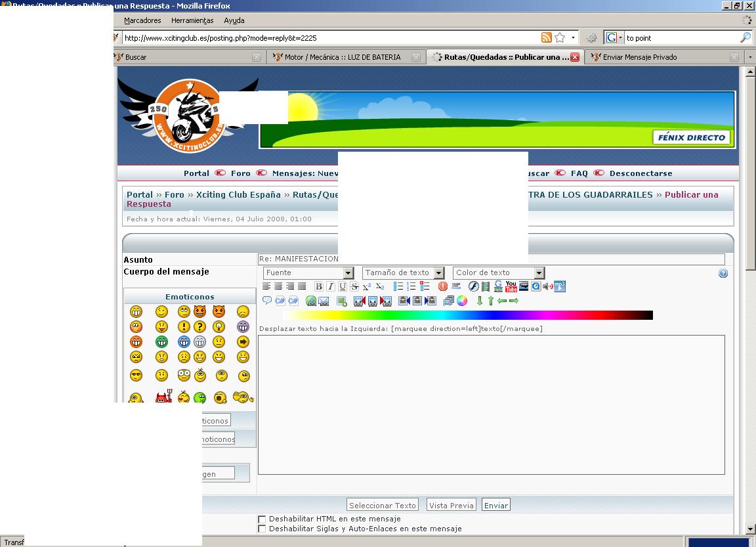Insert superscript tag
Image resolution: width=756 pixels, height=547 pixels.
click(x=367, y=286)
